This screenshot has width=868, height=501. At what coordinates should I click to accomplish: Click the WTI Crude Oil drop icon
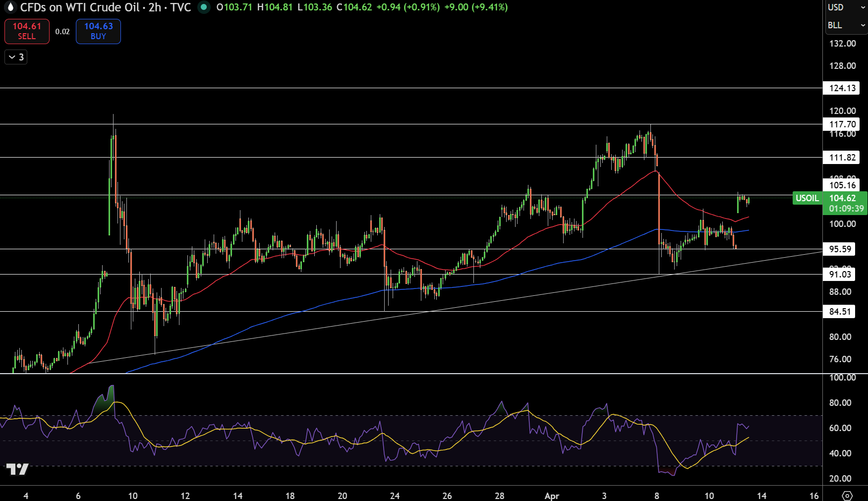9,7
